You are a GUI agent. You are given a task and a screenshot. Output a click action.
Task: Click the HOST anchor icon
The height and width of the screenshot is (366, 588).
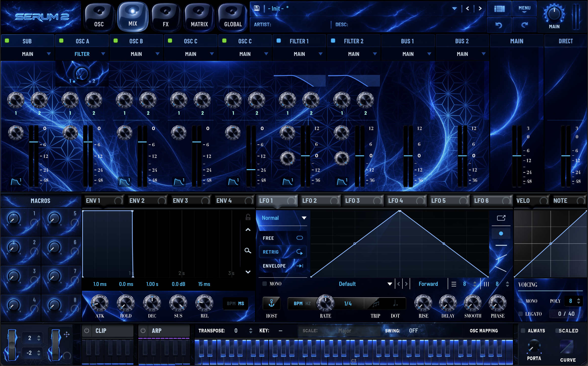pyautogui.click(x=271, y=303)
